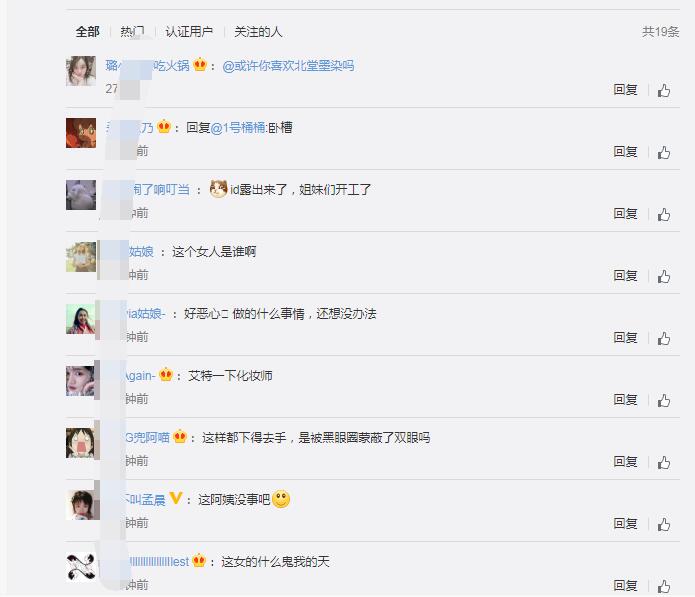Screen dimensions: 695x597
Task: Like the comment mentioning @或许你喜欢北堂墨染吗
Action: point(664,90)
